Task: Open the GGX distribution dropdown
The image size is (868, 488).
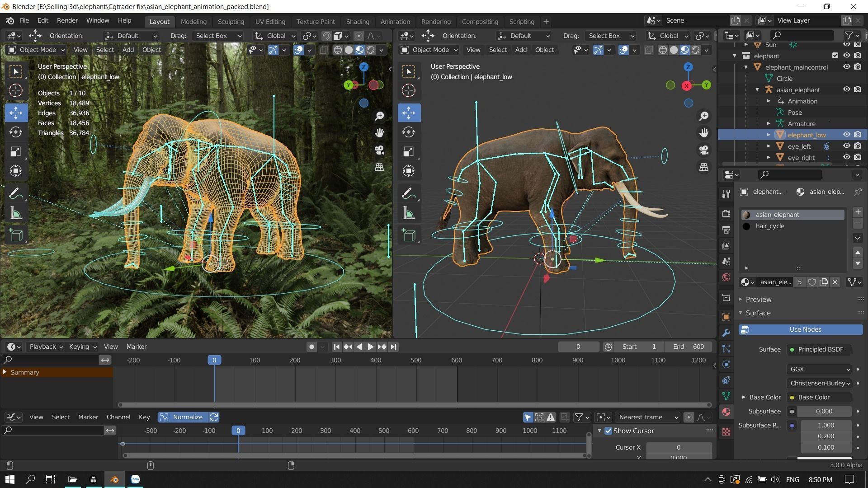Action: click(x=819, y=369)
